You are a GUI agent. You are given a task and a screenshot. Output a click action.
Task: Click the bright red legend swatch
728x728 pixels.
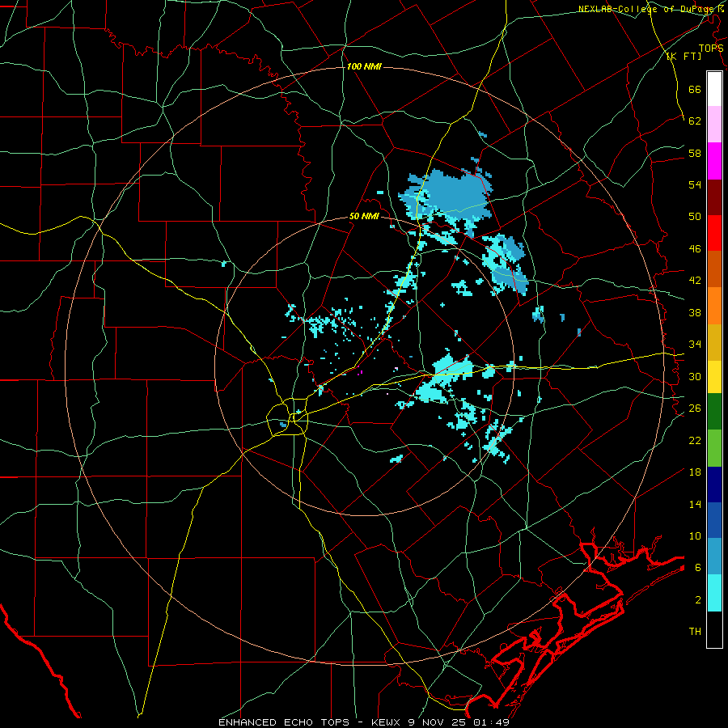714,233
